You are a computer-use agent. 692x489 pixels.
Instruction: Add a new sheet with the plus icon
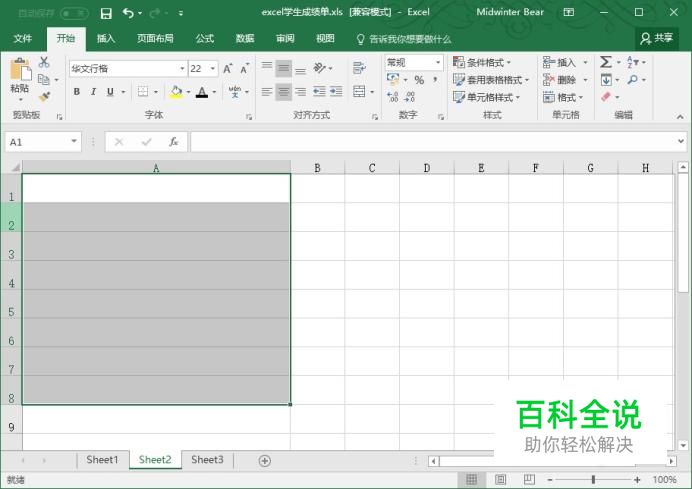click(x=265, y=460)
